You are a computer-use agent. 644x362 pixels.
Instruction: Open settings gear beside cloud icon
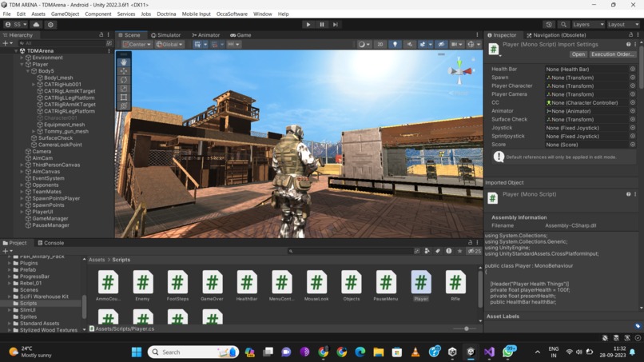pyautogui.click(x=50, y=25)
